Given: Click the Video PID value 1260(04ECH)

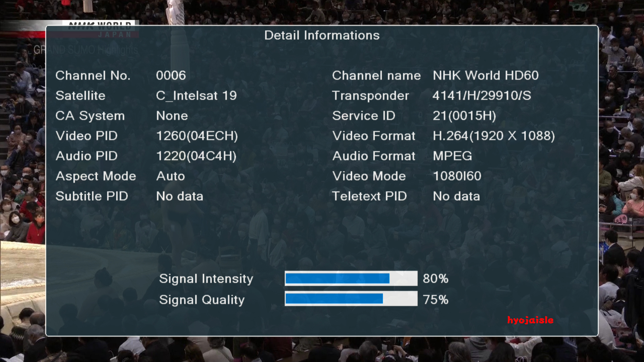Looking at the screenshot, I should pyautogui.click(x=197, y=136).
